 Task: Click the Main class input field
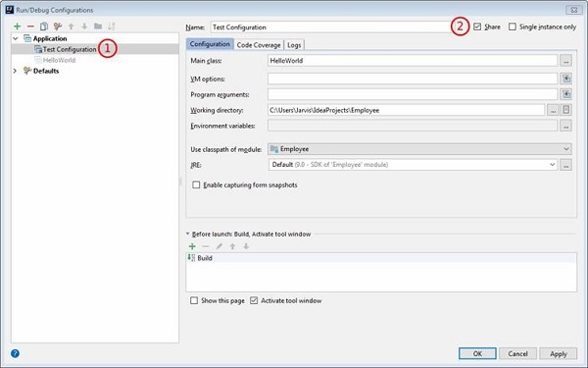[413, 61]
